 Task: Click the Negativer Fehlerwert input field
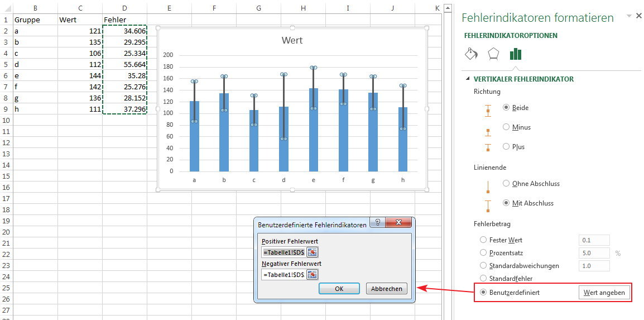click(x=284, y=274)
